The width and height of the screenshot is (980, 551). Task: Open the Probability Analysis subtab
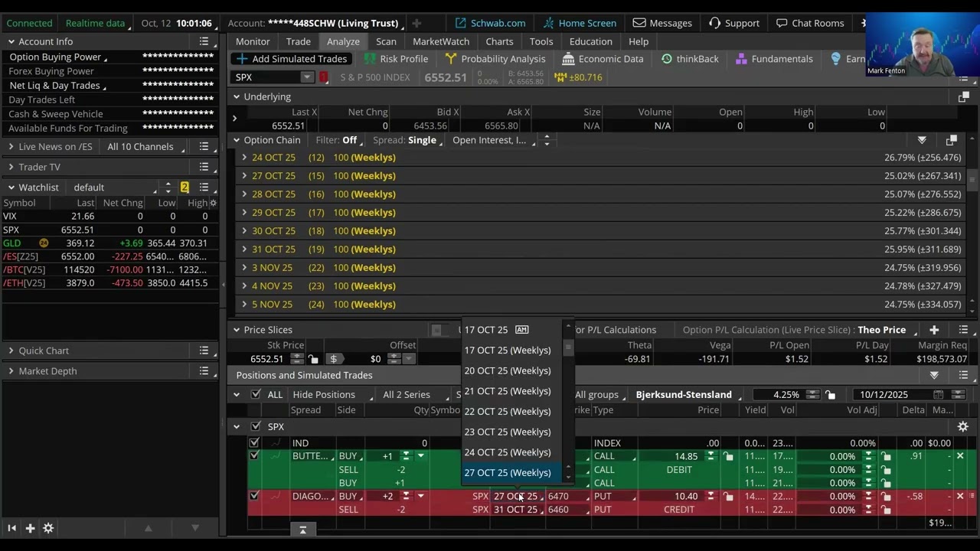(x=495, y=59)
